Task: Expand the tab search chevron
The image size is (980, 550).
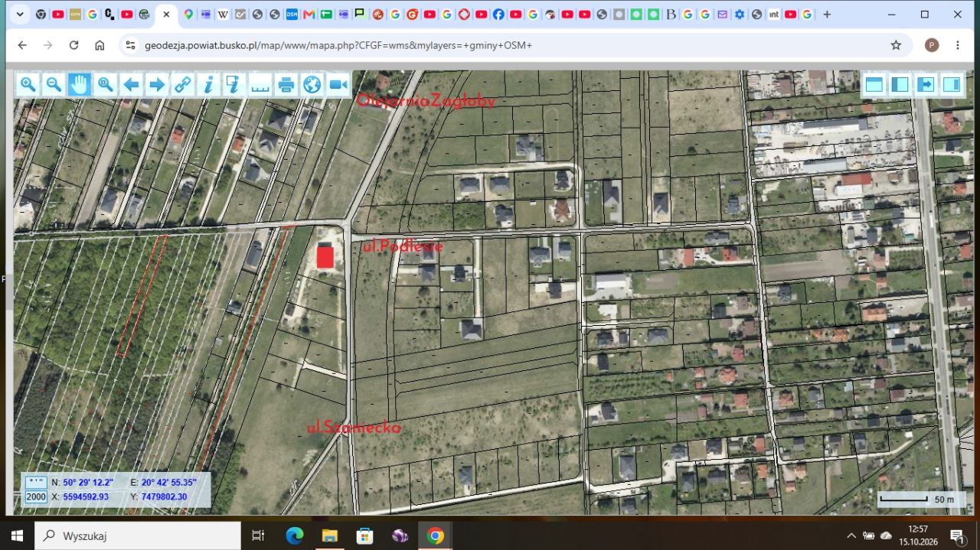Action: pos(20,14)
